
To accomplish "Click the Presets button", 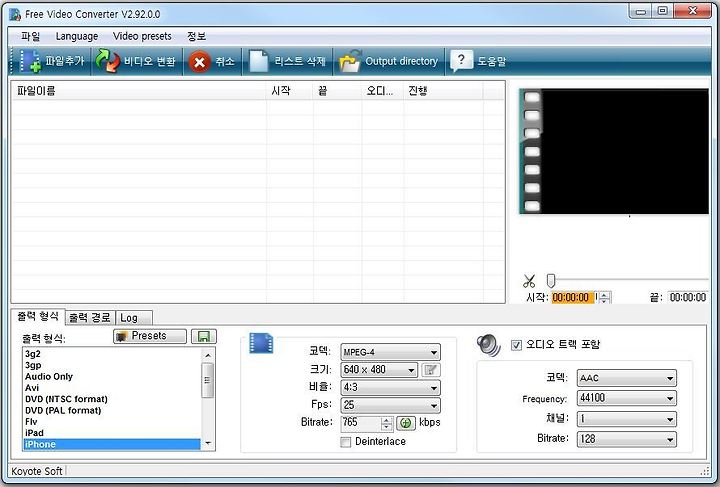I will [150, 336].
